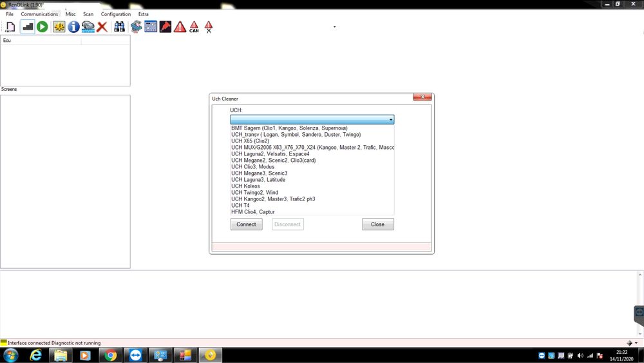Open Google Chrome from taskbar
Viewport: 644px width, 363px height.
(111, 355)
